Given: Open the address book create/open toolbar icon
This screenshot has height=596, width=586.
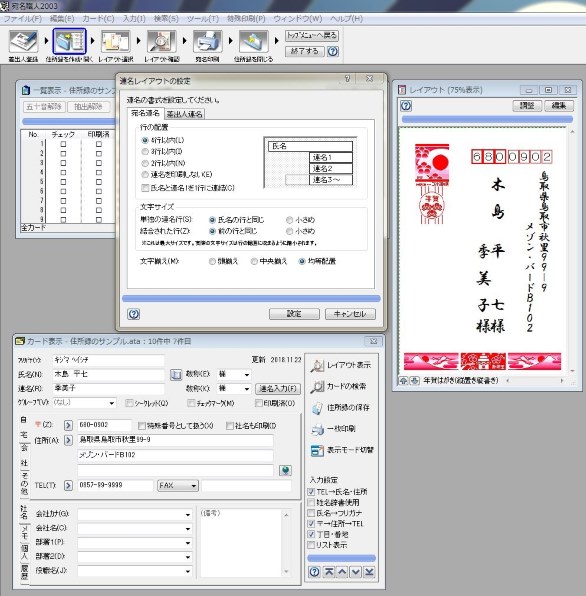Looking at the screenshot, I should click(x=70, y=41).
